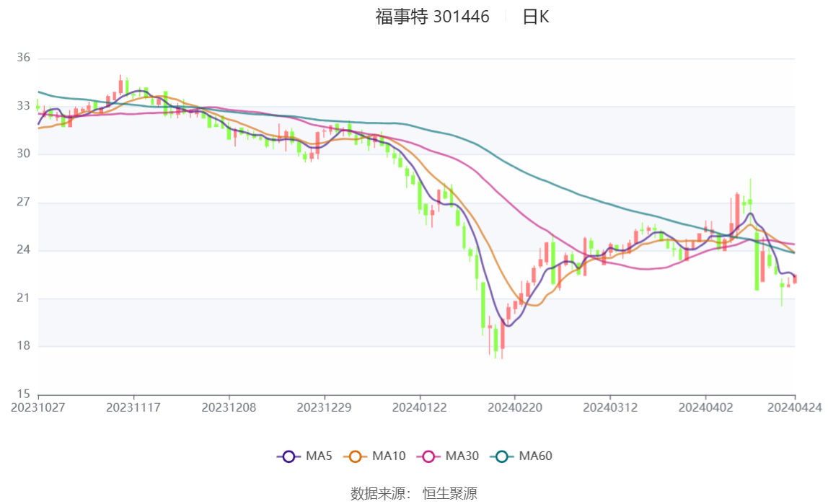Screen dimensions: 828x504
Task: Click the 恒生聚源 data source text
Action: pyautogui.click(x=449, y=493)
